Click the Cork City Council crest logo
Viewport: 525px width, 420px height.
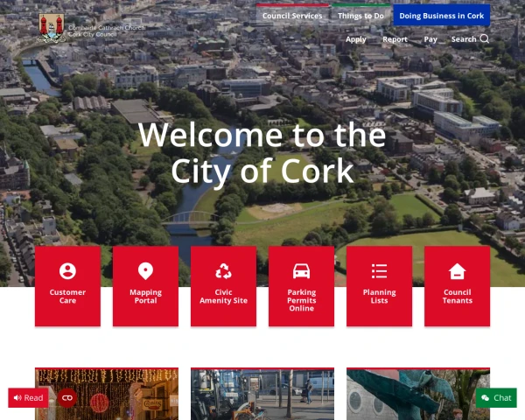tap(52, 29)
